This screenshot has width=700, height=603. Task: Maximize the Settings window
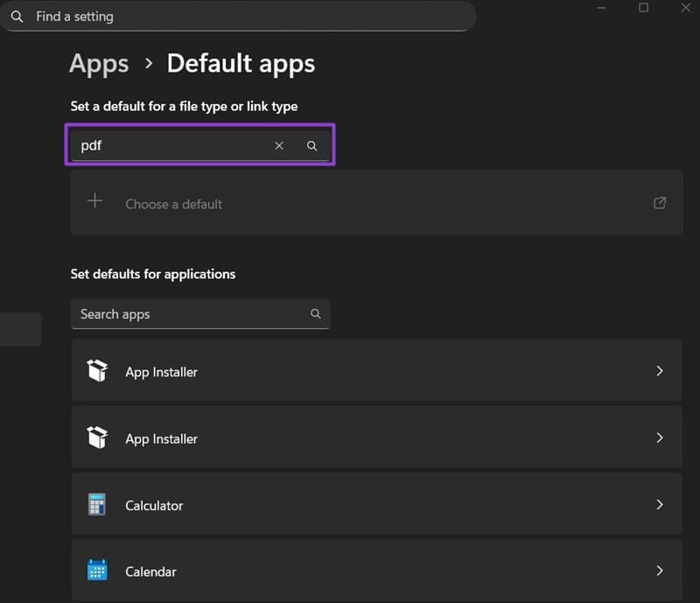tap(643, 8)
